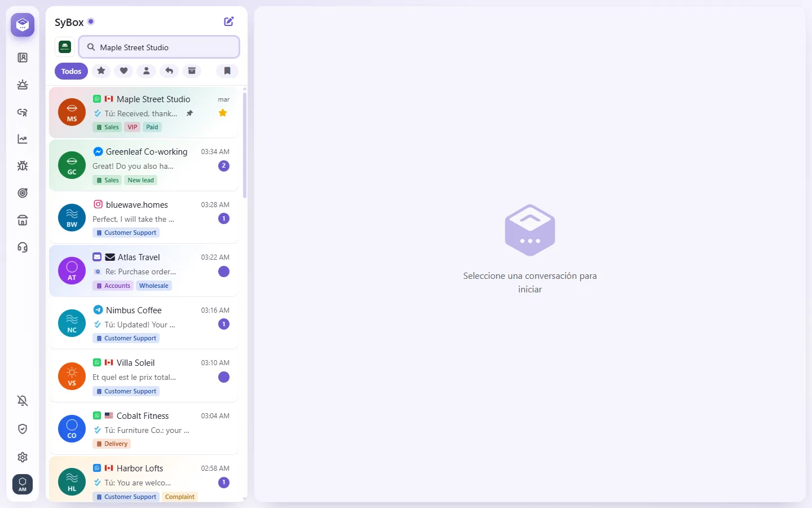Open the shield security icon in sidebar
The height and width of the screenshot is (508, 812).
(23, 429)
